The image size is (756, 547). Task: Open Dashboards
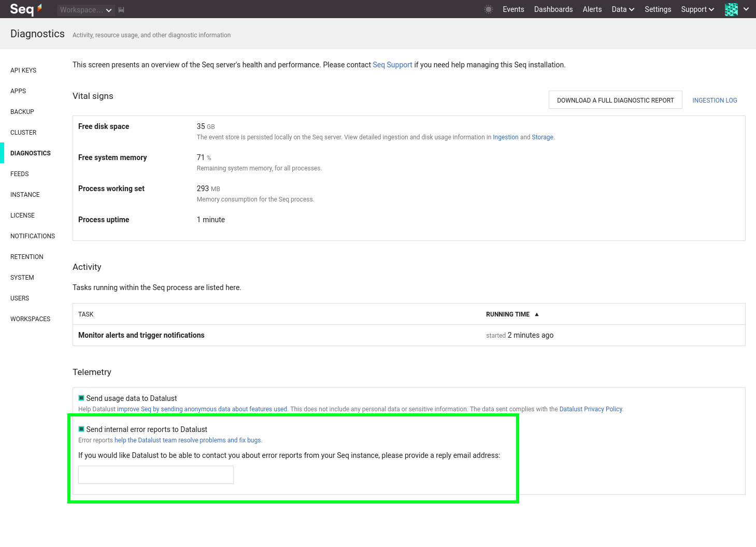point(553,9)
